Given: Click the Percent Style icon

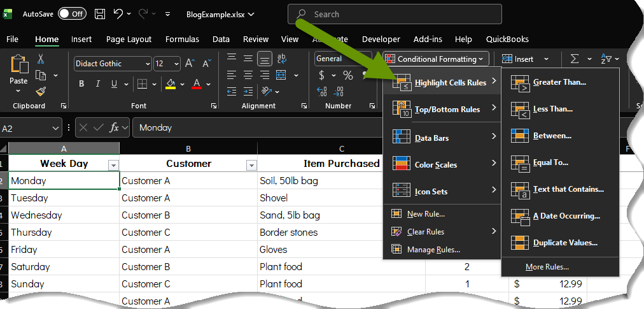Looking at the screenshot, I should 348,75.
